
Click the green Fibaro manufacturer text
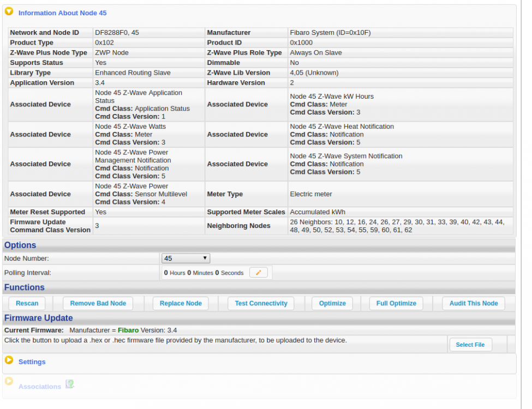coord(128,330)
